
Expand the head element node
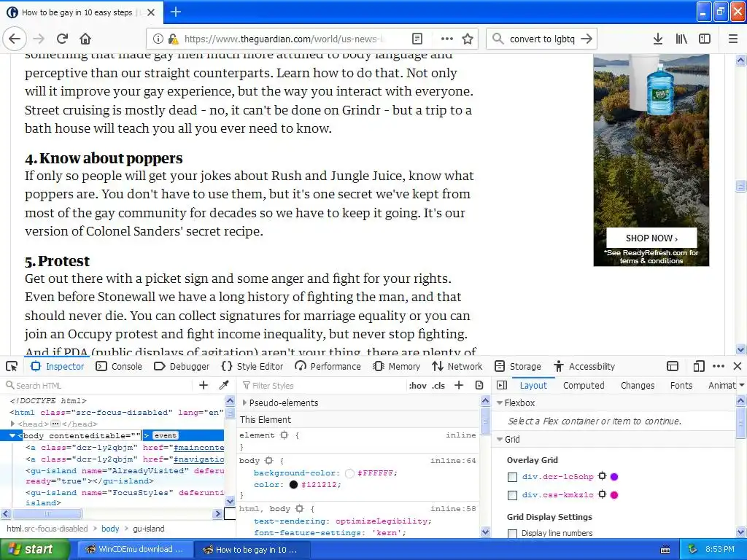[x=12, y=424]
